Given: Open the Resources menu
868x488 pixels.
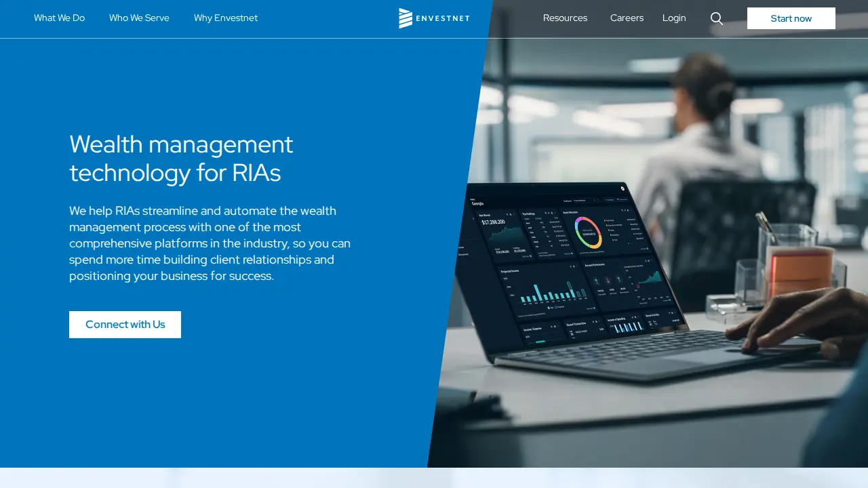Looking at the screenshot, I should coord(565,18).
